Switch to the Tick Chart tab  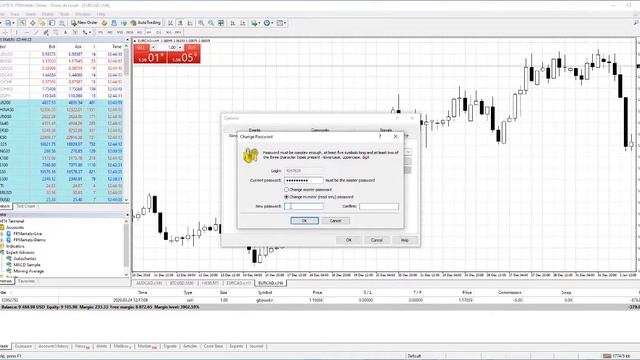click(27, 206)
